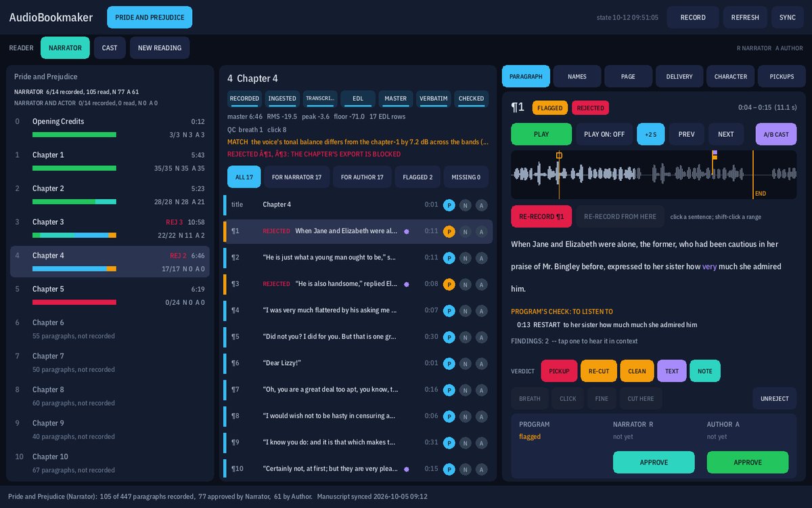Click the N badge on row ¶6
This screenshot has height=508, width=812.
click(466, 364)
